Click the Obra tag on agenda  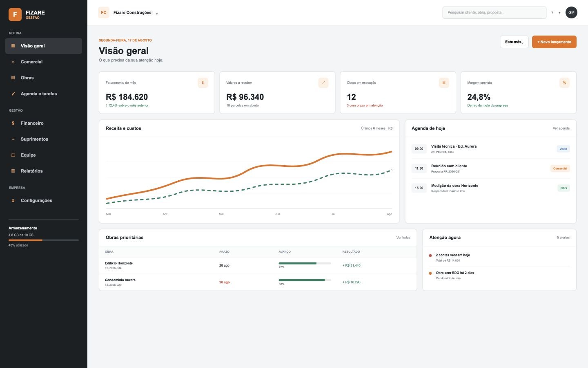pos(563,188)
